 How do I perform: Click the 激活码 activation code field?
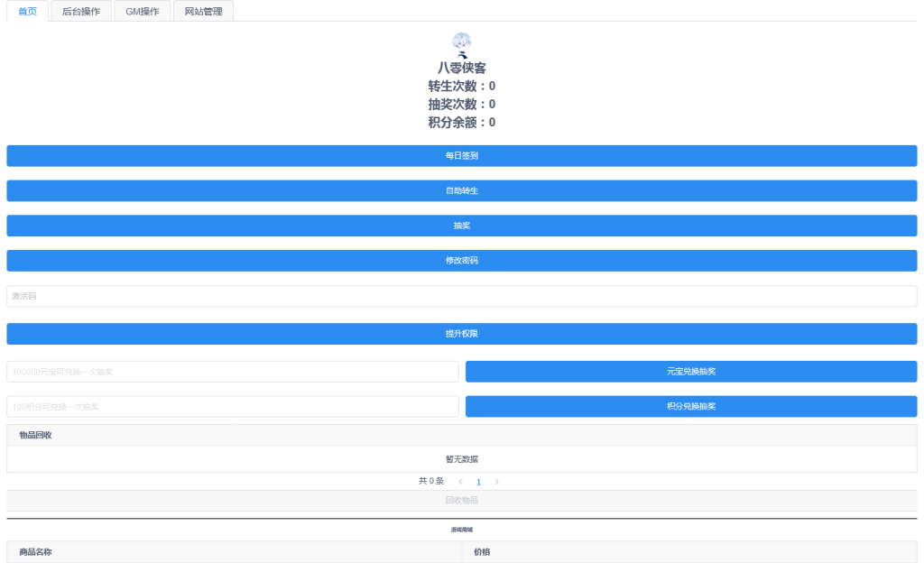461,295
